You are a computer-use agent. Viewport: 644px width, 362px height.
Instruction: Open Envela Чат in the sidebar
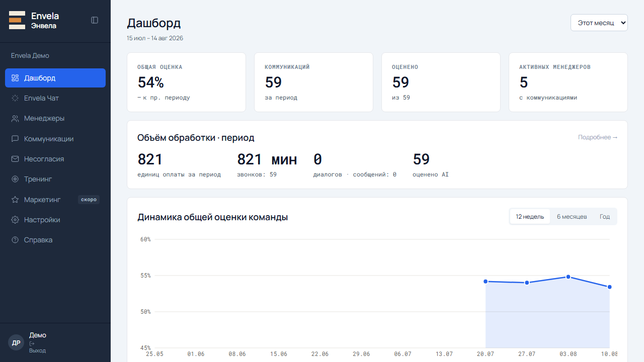[55, 98]
